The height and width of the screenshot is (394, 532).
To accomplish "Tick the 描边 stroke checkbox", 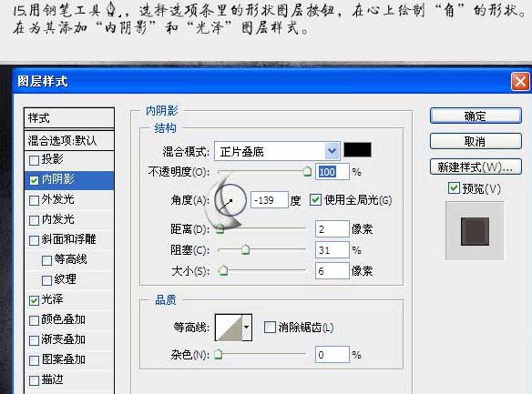I will (x=34, y=380).
